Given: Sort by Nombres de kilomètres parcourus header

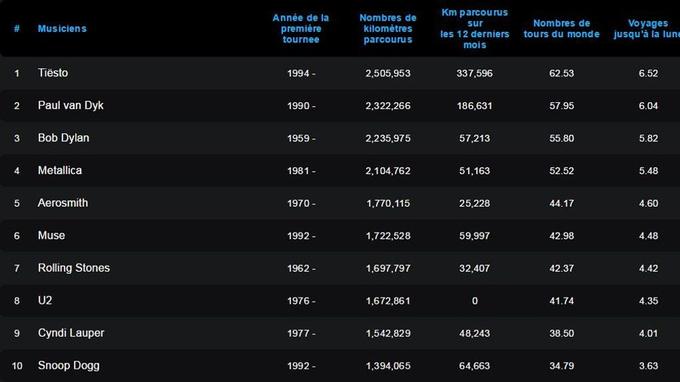Looking at the screenshot, I should [388, 29].
